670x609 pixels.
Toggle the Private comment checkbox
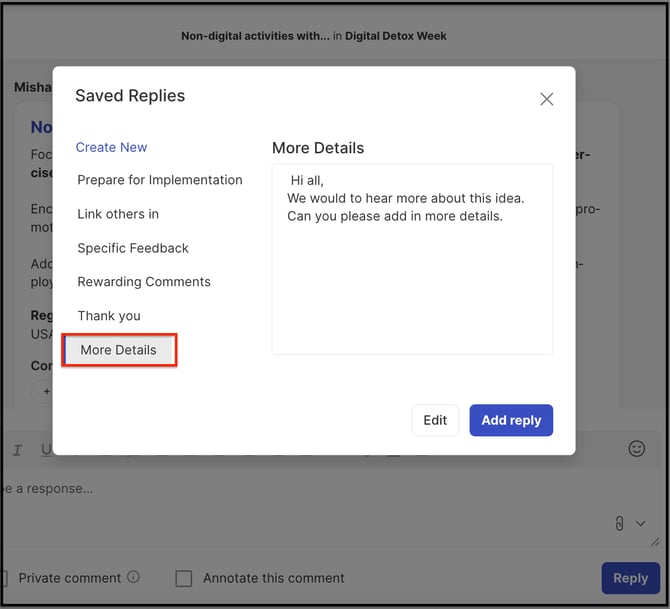coord(4,578)
